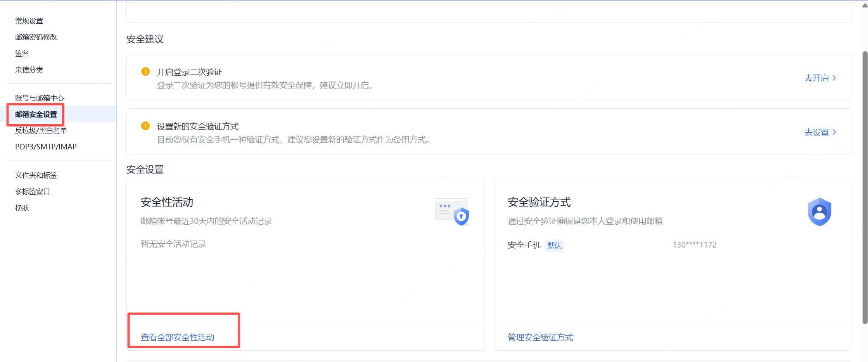Click the 默认 tag beside 安全手机
The image size is (868, 362).
[x=554, y=245]
